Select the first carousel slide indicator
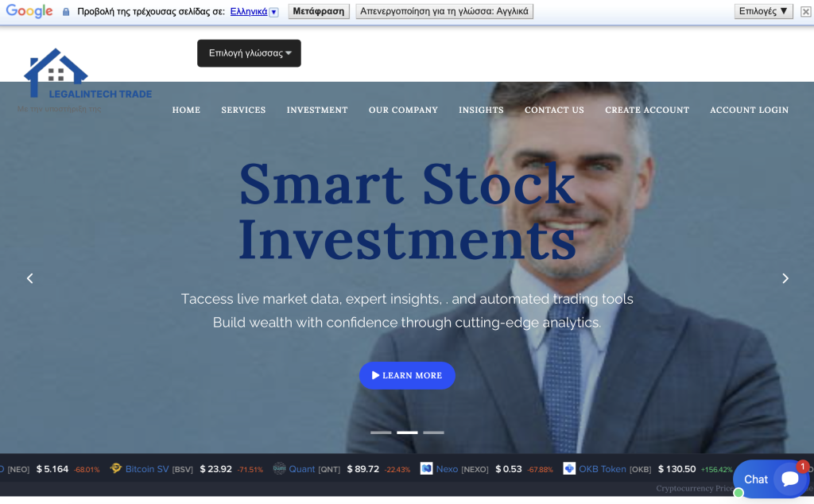The image size is (814, 504). [381, 432]
